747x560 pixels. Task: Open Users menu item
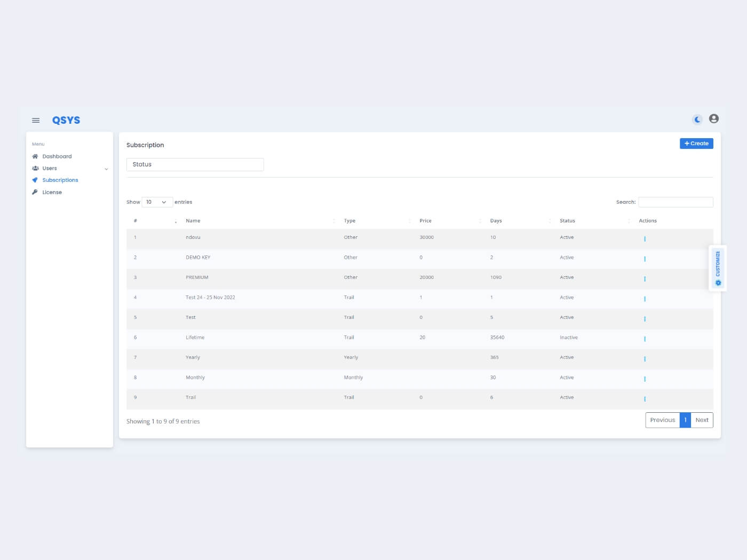coord(50,168)
